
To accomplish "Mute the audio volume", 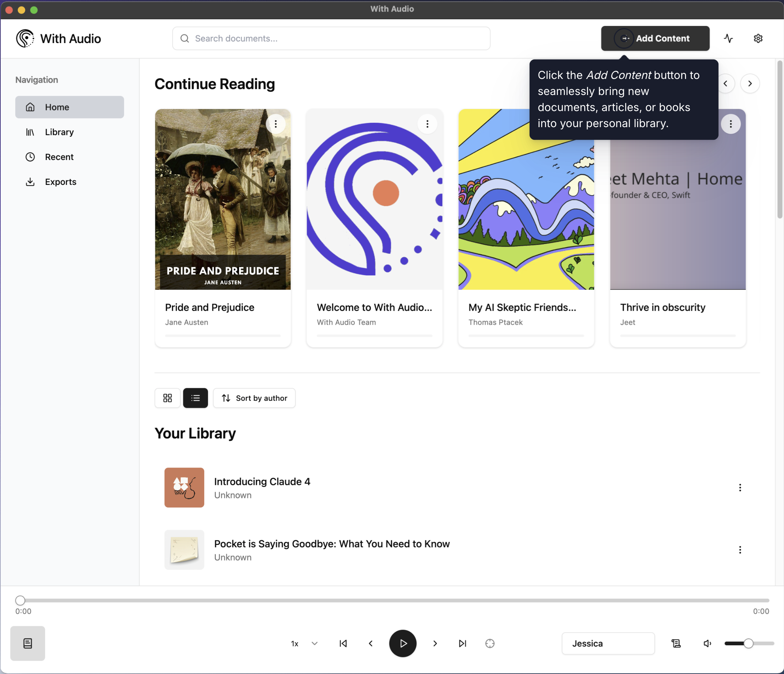I will (x=707, y=643).
